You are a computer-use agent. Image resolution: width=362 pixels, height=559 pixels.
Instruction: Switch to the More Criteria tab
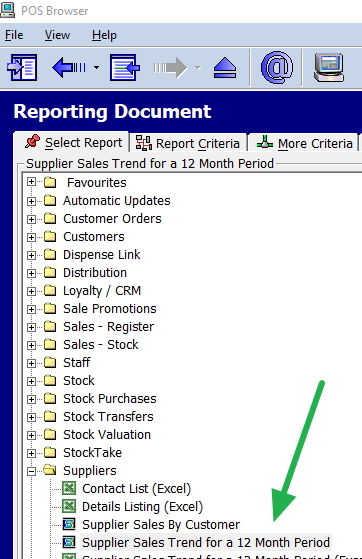303,143
